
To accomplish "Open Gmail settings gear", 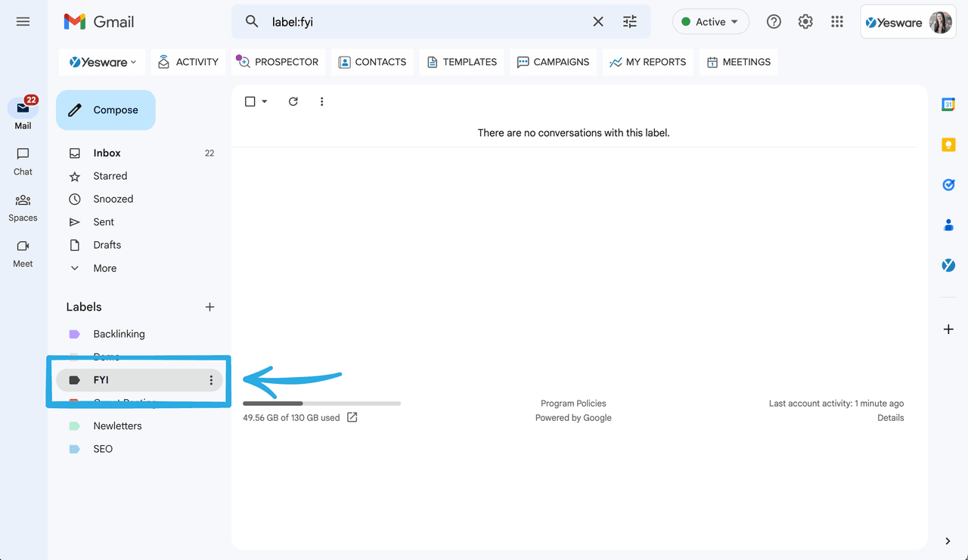I will [x=805, y=21].
